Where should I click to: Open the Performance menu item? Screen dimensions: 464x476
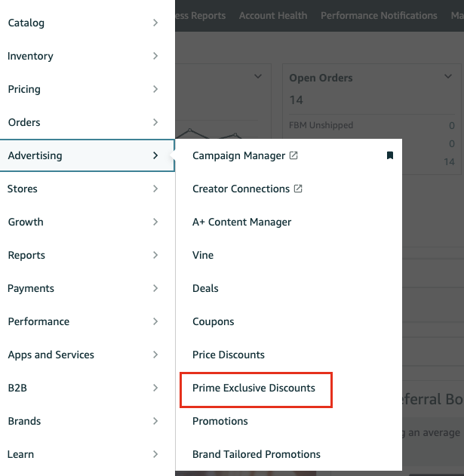[38, 321]
